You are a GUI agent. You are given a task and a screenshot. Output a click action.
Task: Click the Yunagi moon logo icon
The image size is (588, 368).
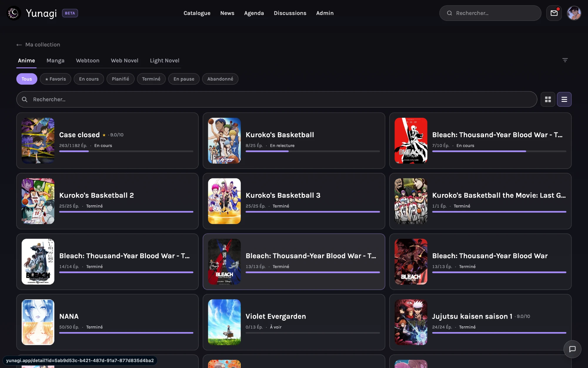pyautogui.click(x=14, y=13)
